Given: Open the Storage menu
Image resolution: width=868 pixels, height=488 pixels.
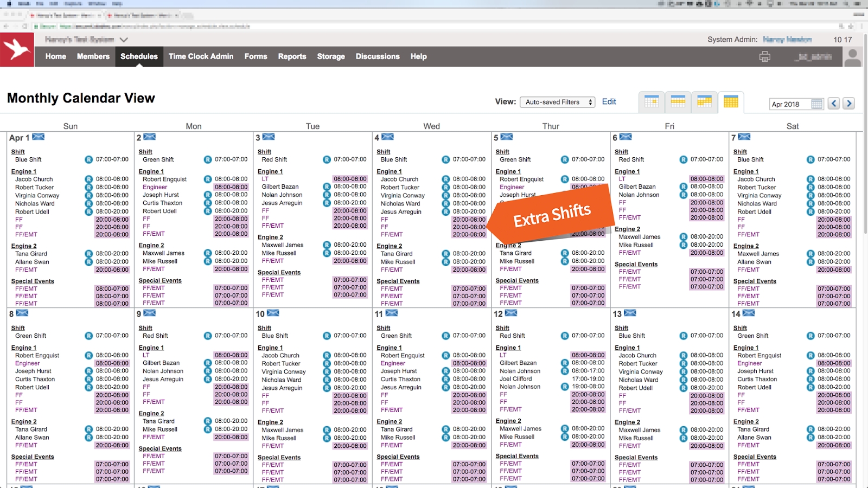Looking at the screenshot, I should [331, 56].
